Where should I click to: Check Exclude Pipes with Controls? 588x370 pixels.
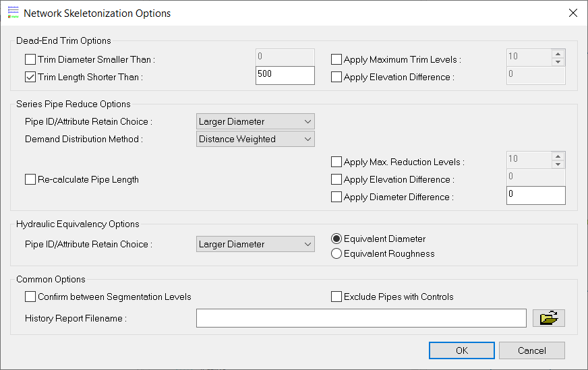pyautogui.click(x=336, y=297)
